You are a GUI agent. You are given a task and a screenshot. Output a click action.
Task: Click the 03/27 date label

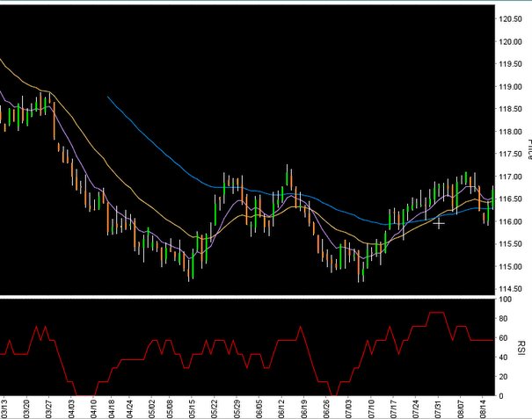pyautogui.click(x=48, y=407)
